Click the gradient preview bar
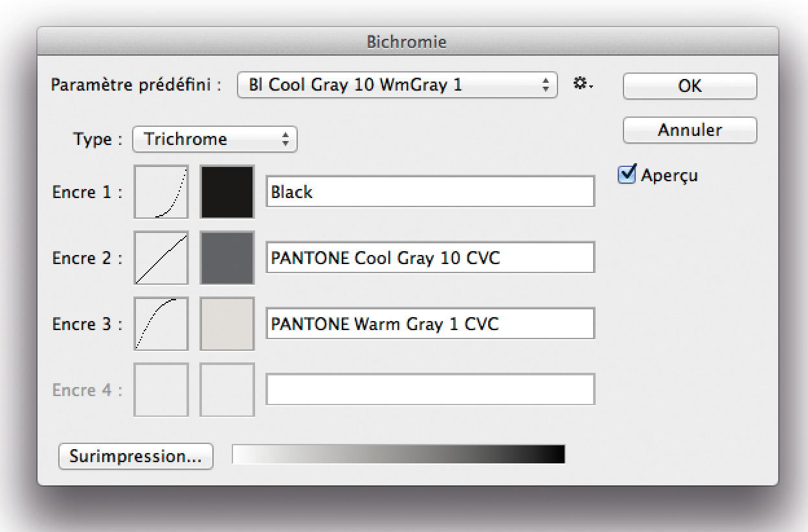Screen dimensions: 808x532 [x=399, y=454]
